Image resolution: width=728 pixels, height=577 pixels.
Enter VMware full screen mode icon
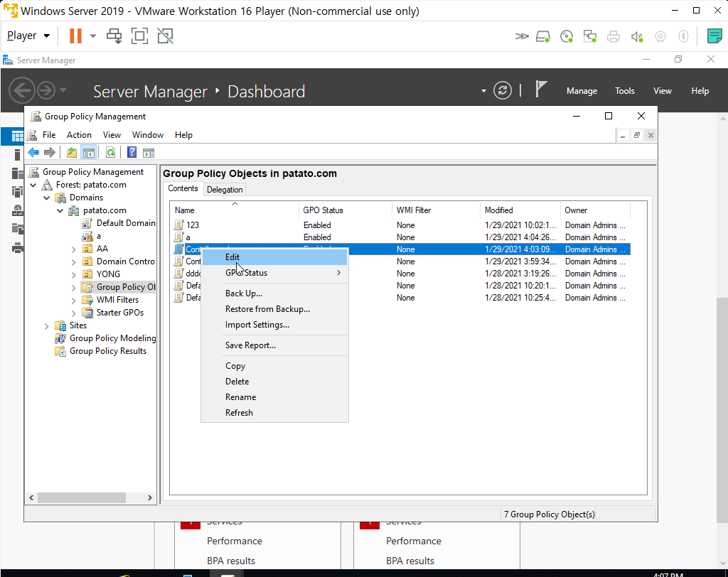pyautogui.click(x=140, y=36)
